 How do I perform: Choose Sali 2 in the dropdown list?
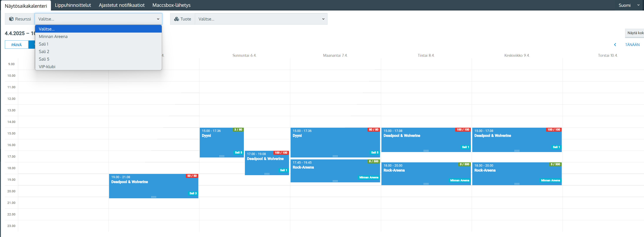44,51
